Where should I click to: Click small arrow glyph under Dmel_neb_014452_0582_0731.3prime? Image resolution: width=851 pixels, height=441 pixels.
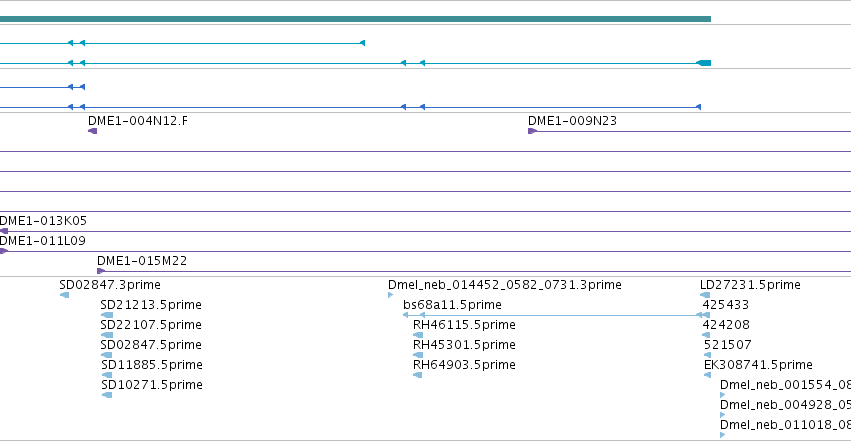pyautogui.click(x=391, y=295)
